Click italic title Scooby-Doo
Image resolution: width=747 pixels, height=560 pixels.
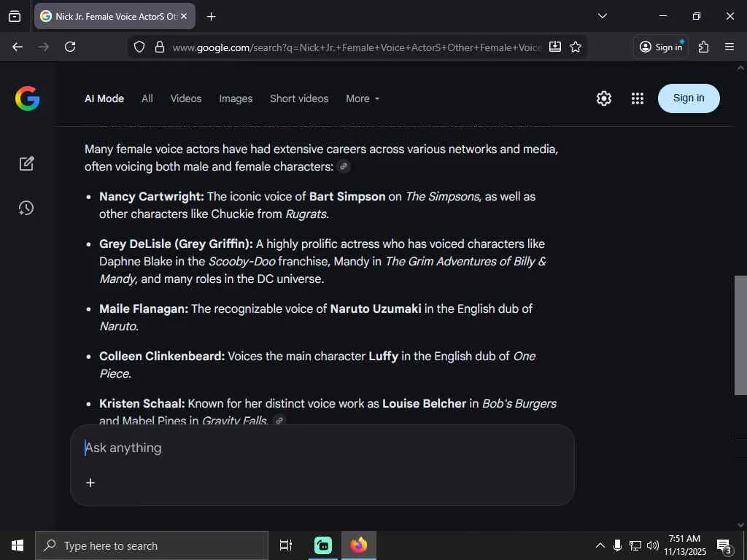point(242,262)
